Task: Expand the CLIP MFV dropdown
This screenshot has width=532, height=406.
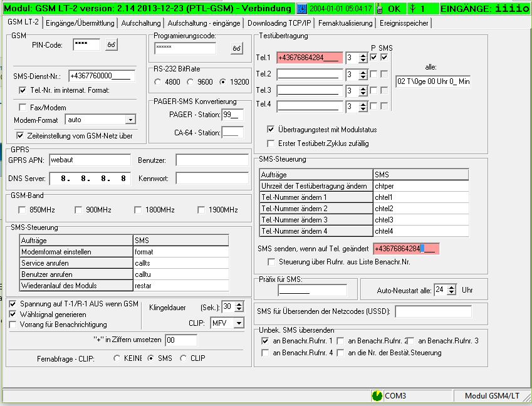Action: (239, 323)
